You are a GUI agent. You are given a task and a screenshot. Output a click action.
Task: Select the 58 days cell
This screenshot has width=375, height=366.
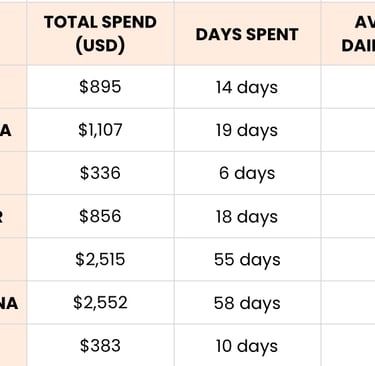[x=247, y=302]
